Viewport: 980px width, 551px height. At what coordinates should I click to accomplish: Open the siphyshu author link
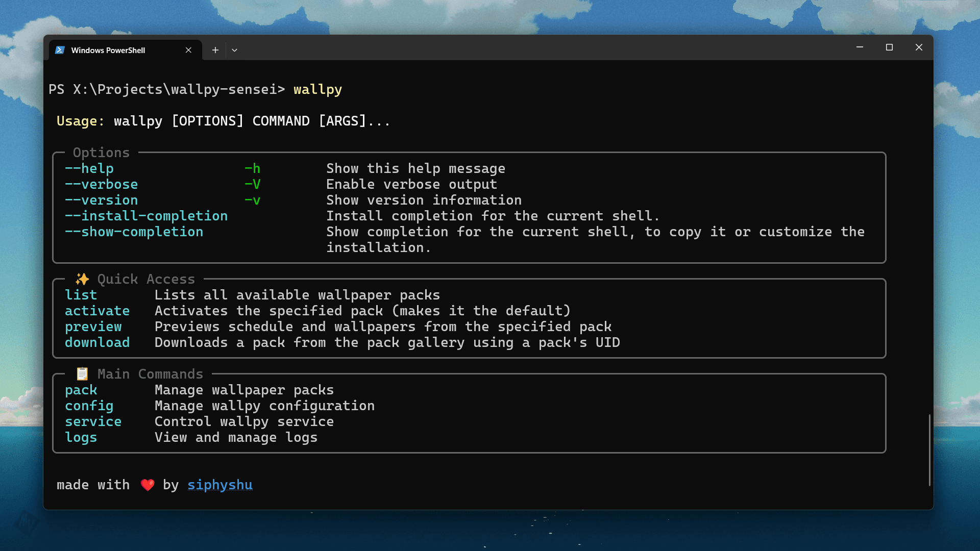tap(220, 485)
